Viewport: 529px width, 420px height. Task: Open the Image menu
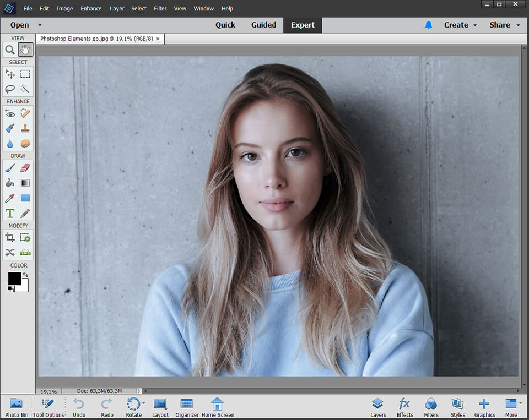[x=65, y=8]
